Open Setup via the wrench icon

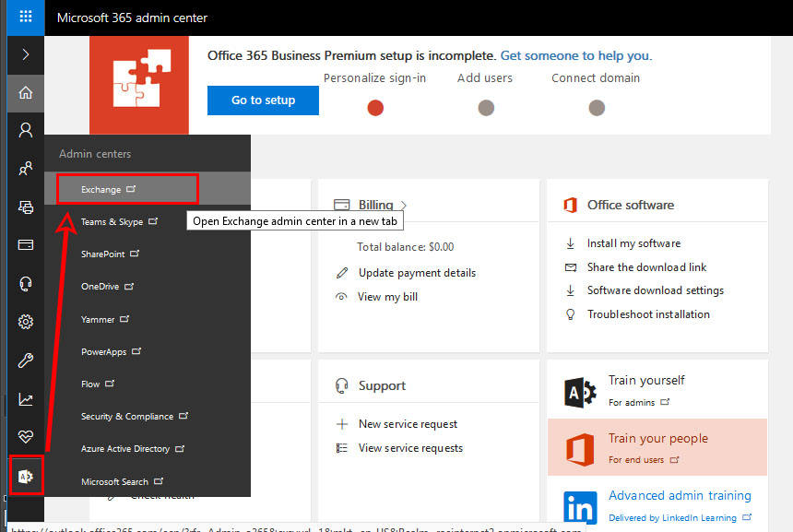click(x=25, y=360)
